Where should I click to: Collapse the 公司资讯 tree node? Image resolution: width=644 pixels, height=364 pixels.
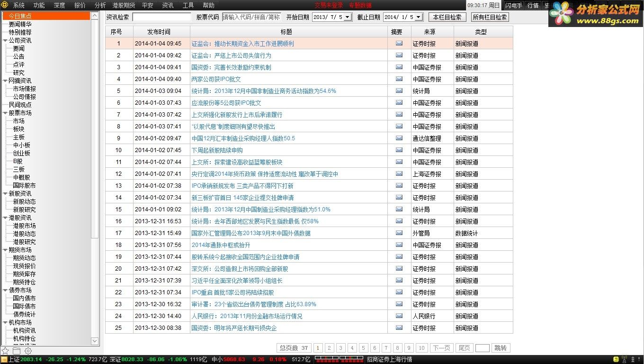(x=5, y=40)
